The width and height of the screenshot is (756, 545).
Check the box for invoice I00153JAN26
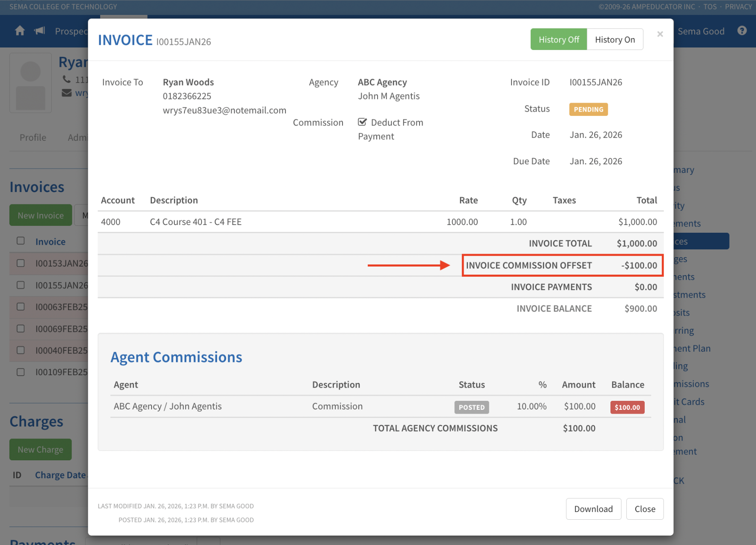[x=21, y=263]
